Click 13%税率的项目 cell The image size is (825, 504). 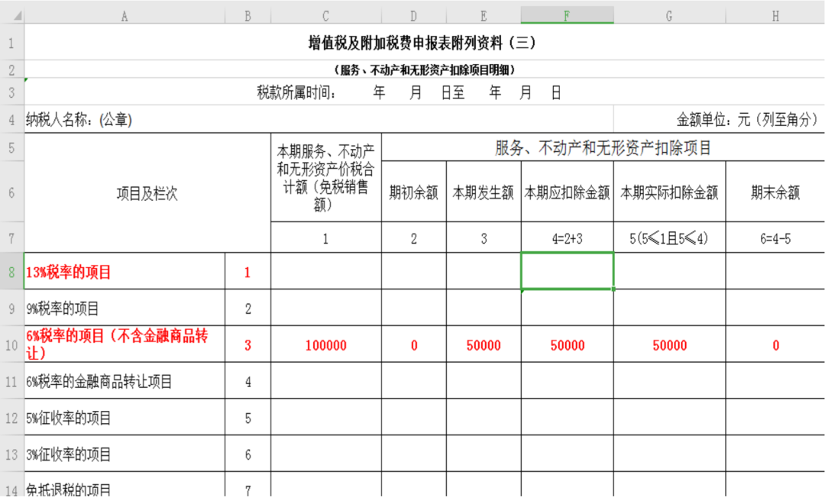(125, 272)
